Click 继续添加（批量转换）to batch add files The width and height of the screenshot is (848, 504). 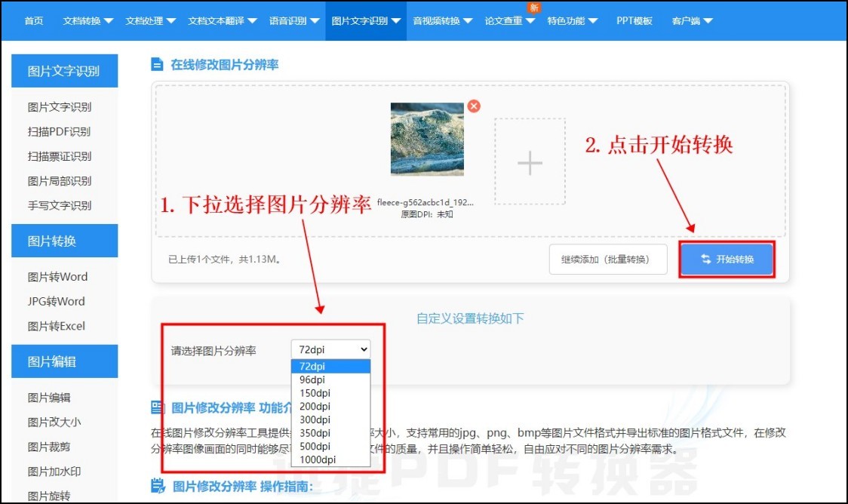[x=608, y=259]
